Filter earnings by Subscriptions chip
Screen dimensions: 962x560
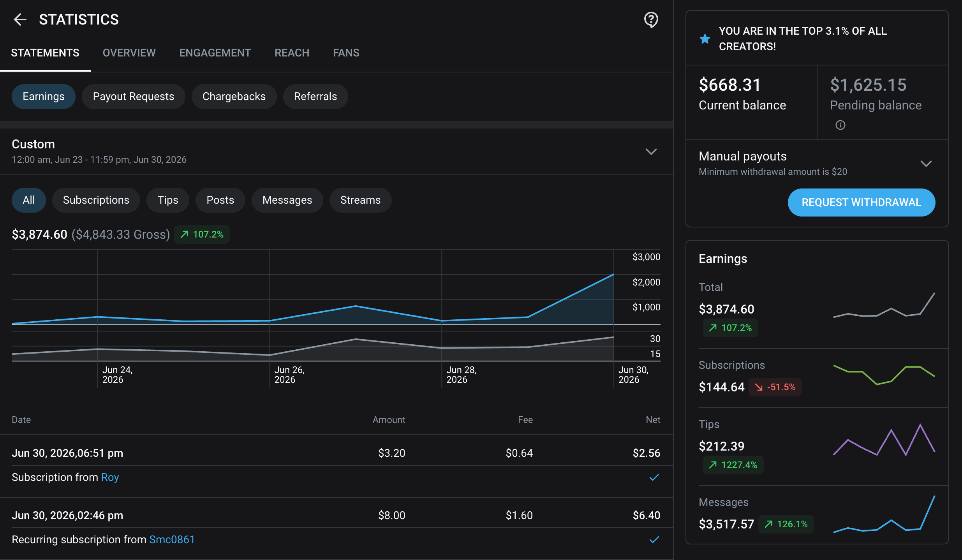(x=96, y=200)
